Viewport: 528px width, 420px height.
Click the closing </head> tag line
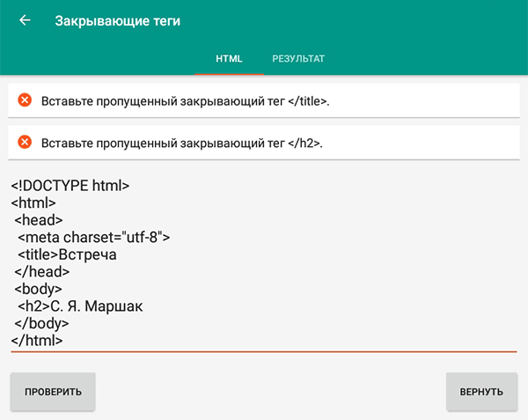(x=41, y=271)
